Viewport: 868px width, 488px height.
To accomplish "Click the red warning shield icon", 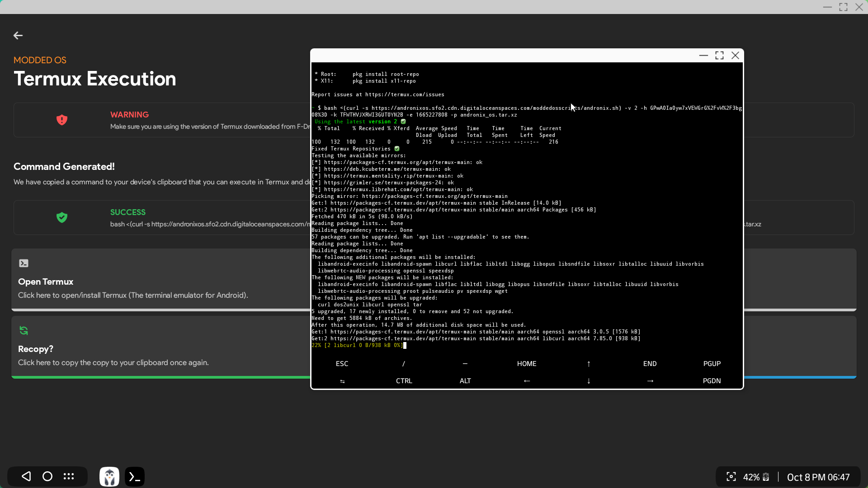I will 62,120.
